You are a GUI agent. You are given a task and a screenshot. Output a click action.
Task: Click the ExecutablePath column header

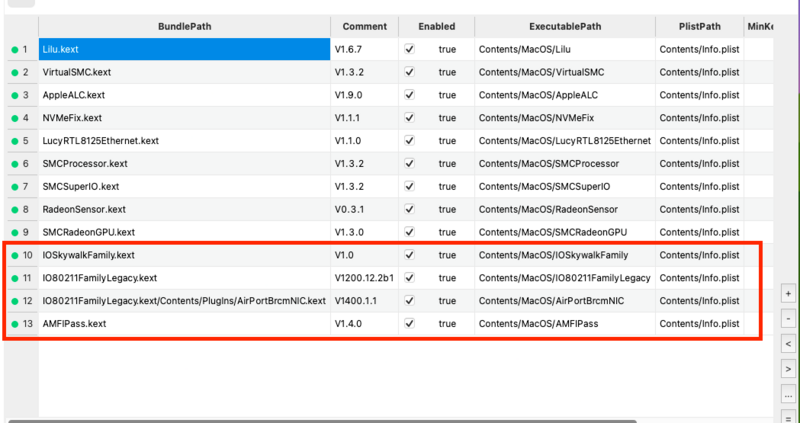[x=565, y=27]
